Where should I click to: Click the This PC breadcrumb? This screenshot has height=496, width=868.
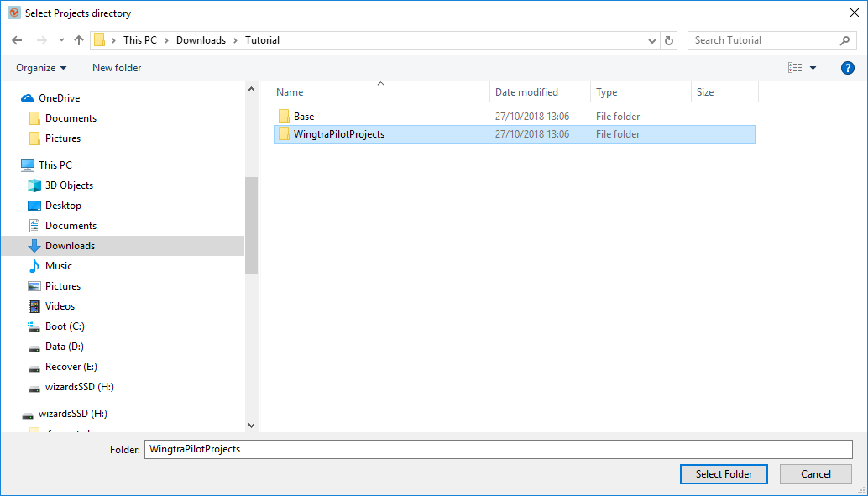140,39
